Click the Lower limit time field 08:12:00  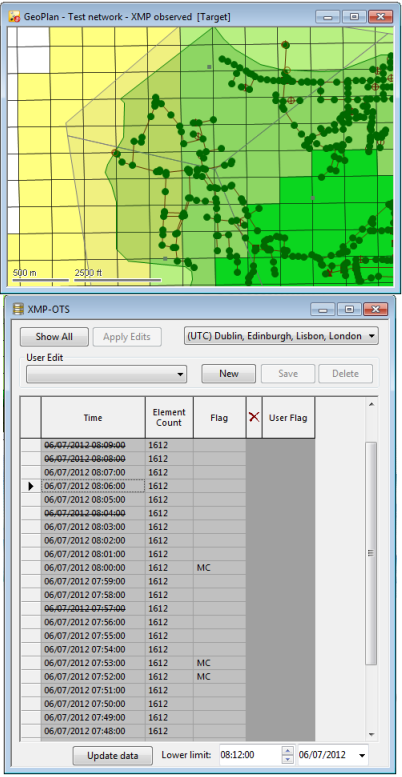click(249, 755)
